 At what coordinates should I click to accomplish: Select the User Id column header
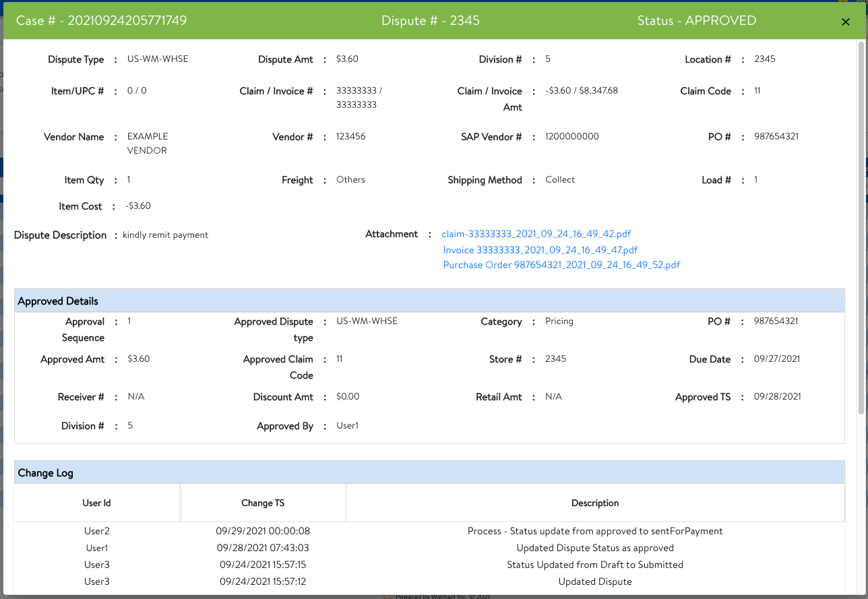(97, 503)
